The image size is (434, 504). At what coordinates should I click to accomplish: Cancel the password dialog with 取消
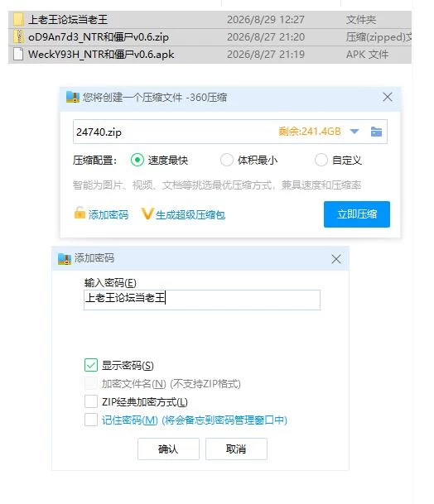coord(236,449)
